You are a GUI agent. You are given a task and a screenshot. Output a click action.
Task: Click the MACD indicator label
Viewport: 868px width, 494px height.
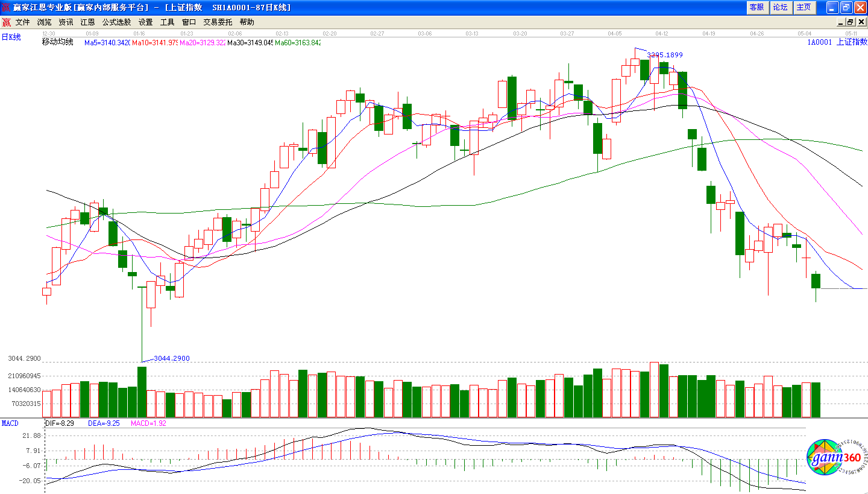point(10,423)
